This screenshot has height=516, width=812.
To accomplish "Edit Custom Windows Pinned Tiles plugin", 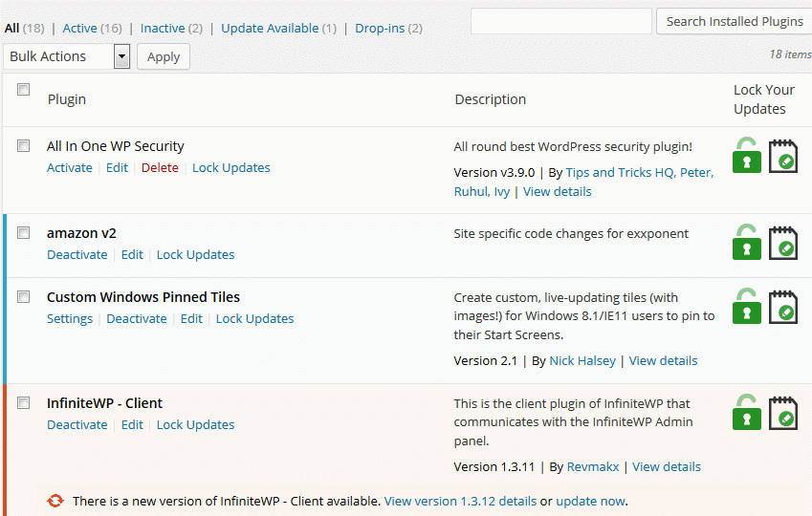I will [x=191, y=319].
